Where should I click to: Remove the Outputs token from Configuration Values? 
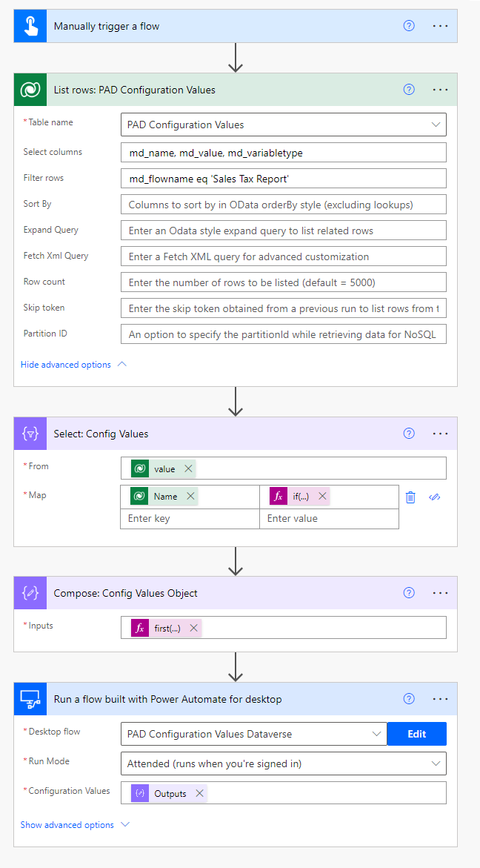tap(199, 793)
